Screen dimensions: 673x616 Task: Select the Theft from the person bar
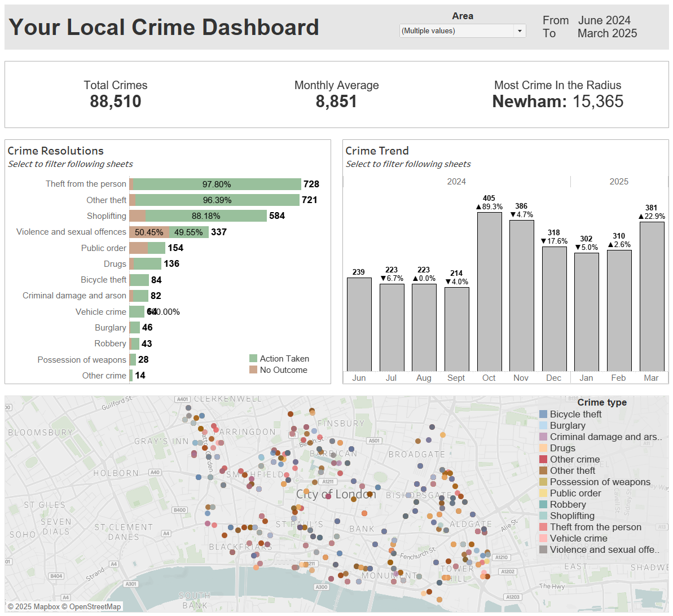click(215, 184)
